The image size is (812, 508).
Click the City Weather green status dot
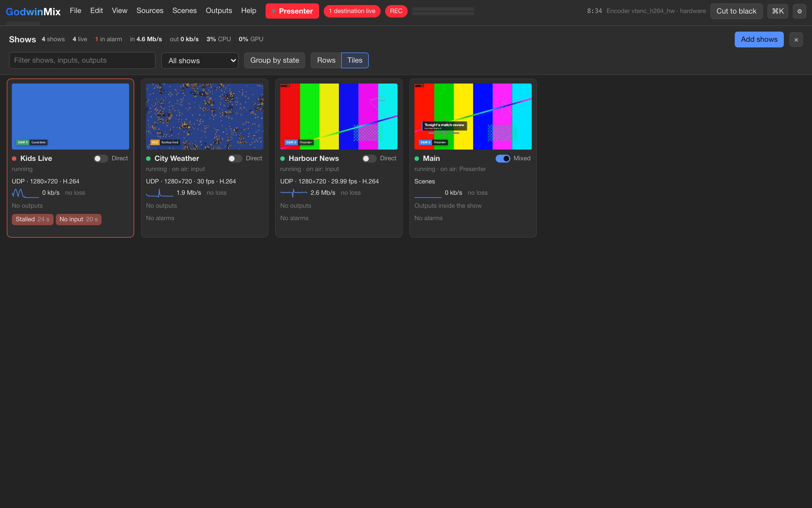[148, 159]
